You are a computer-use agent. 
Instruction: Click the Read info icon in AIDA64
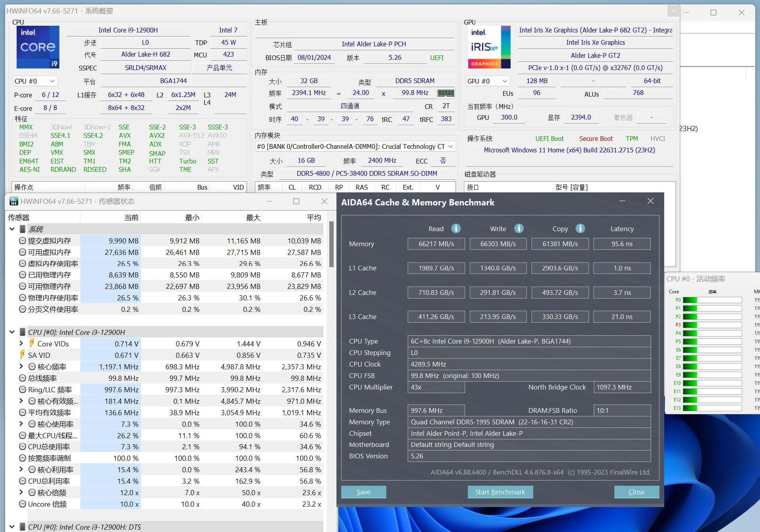[456, 228]
